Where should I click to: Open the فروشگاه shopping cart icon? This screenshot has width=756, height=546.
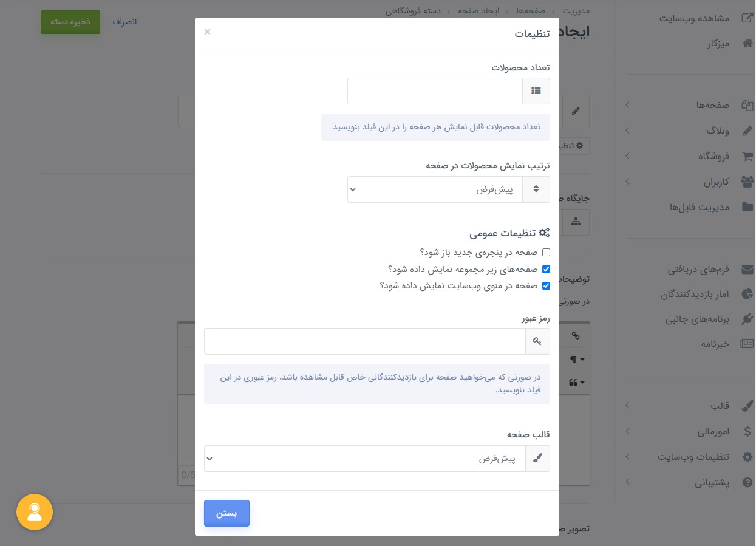point(747,156)
